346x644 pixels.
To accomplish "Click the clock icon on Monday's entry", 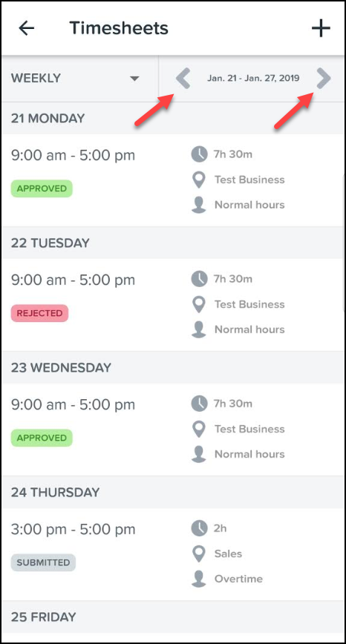I will click(199, 154).
